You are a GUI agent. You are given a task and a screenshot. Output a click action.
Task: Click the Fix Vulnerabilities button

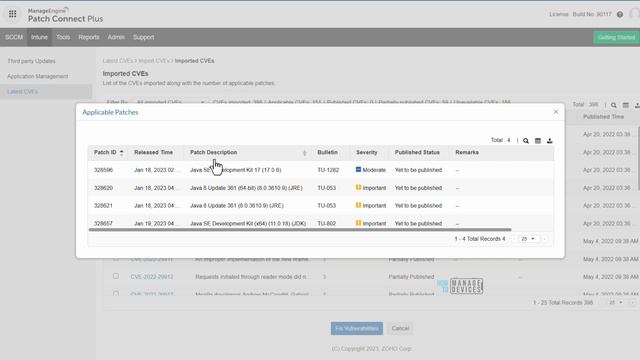tap(357, 328)
